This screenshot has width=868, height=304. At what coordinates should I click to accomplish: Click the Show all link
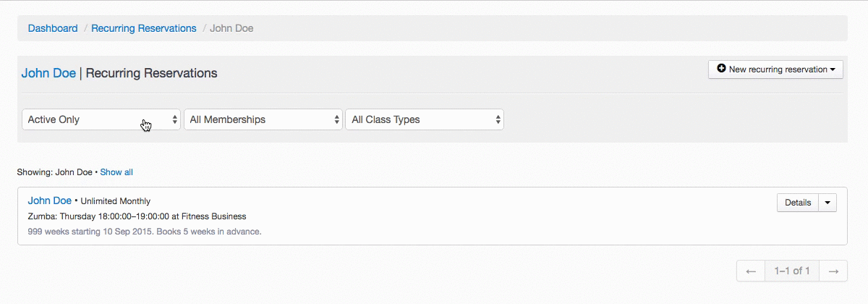click(116, 172)
